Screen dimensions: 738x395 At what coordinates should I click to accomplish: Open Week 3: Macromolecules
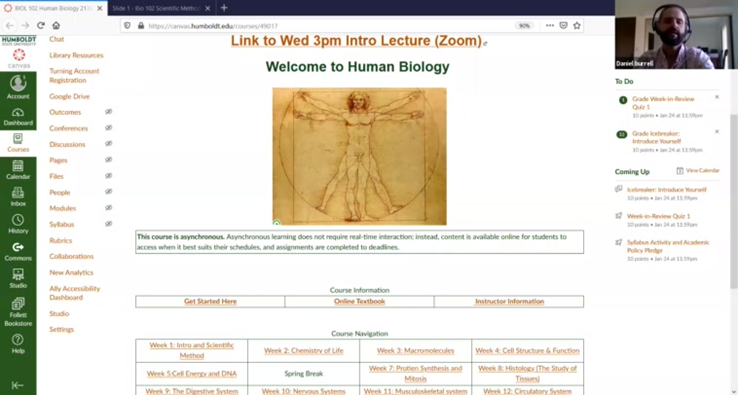click(416, 351)
